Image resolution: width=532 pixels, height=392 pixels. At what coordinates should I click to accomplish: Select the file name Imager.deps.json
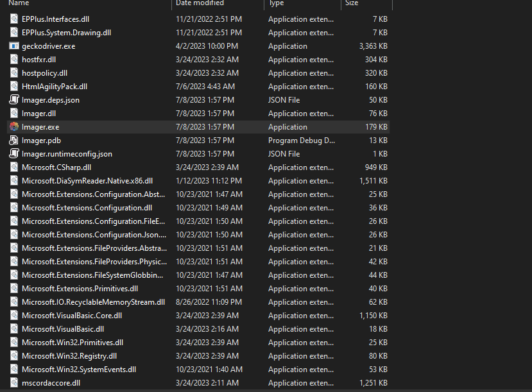51,100
